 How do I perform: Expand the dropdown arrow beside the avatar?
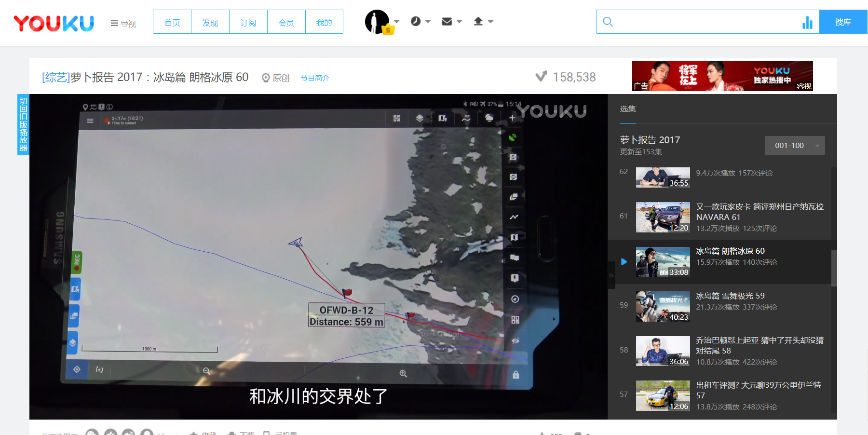(x=397, y=22)
